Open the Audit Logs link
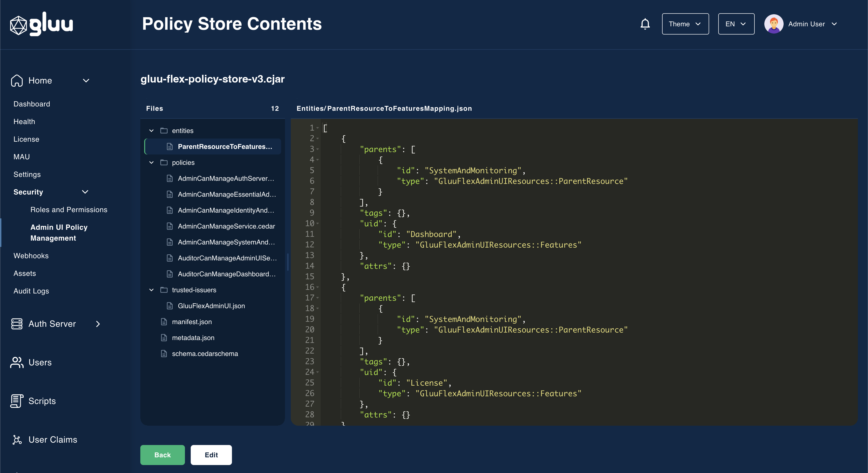Viewport: 868px width, 473px height. 31,291
